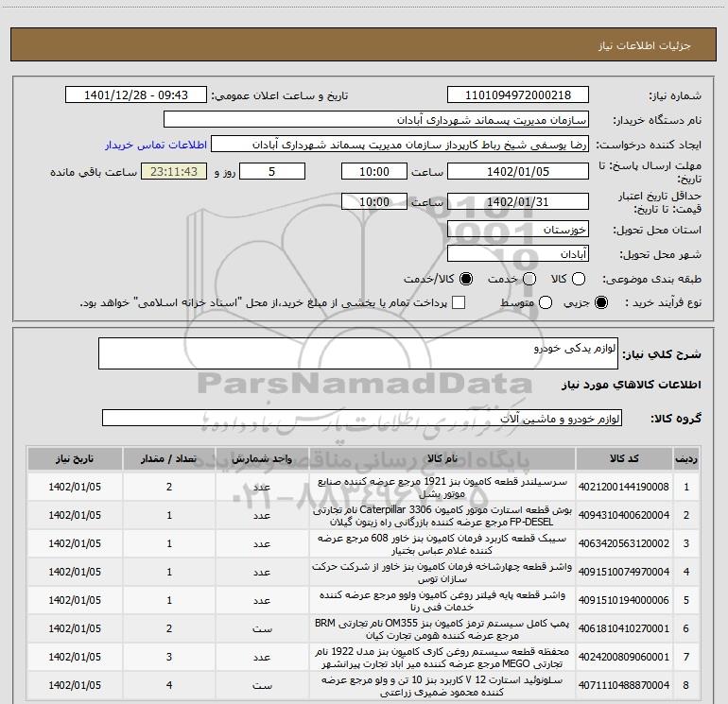Screen dimensions: 728x704
Task: Choose متوسط purchase process radio
Action: 546,302
